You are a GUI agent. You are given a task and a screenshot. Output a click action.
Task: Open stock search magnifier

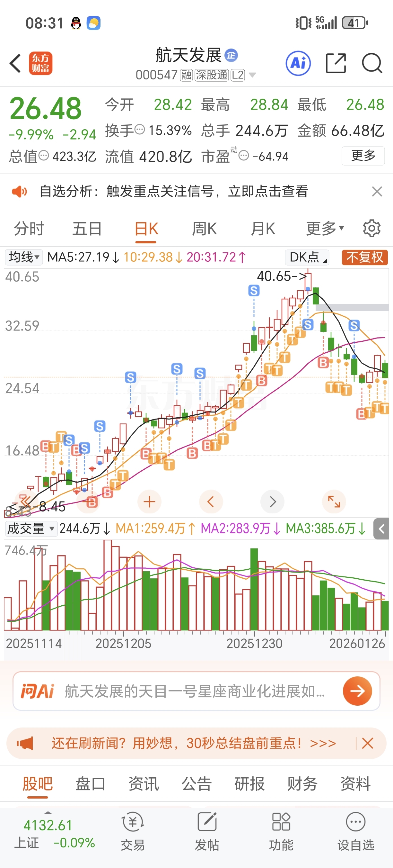372,63
